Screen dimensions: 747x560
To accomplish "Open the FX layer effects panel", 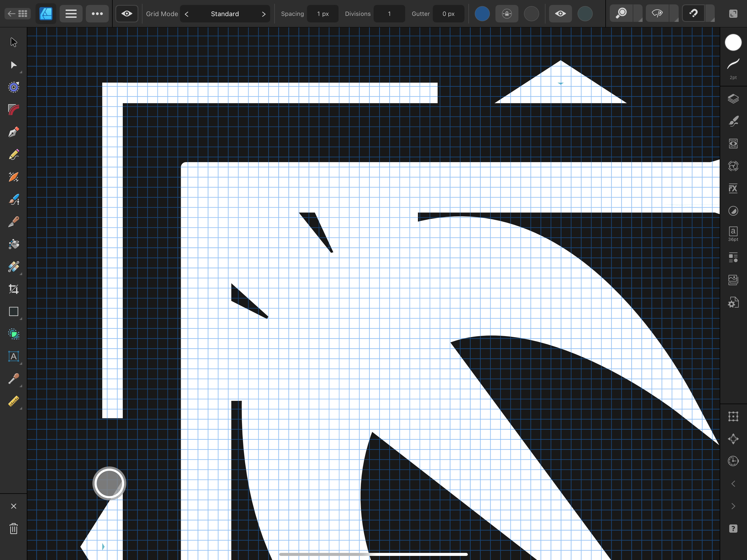I will (x=733, y=188).
